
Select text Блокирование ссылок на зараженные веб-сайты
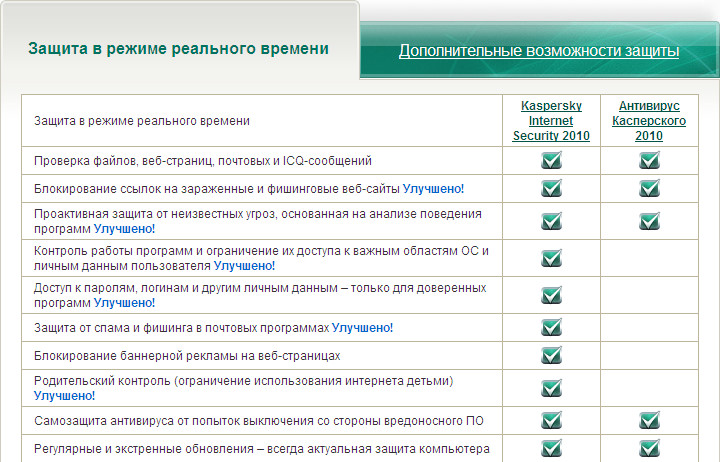(x=217, y=189)
